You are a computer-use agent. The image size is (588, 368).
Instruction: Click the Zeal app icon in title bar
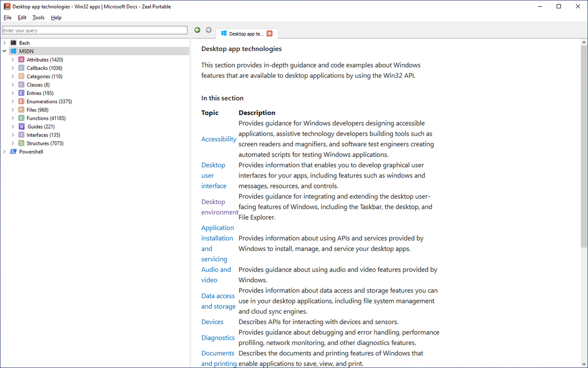[6, 6]
